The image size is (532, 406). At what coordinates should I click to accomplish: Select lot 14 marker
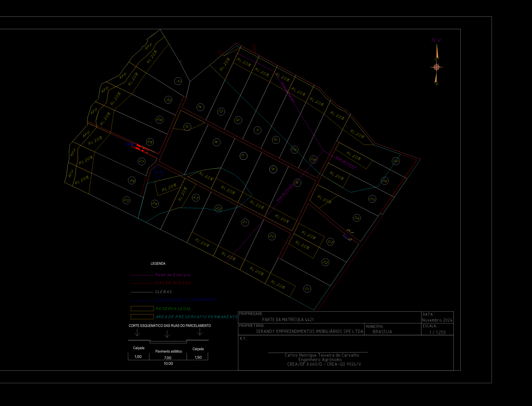[200, 107]
